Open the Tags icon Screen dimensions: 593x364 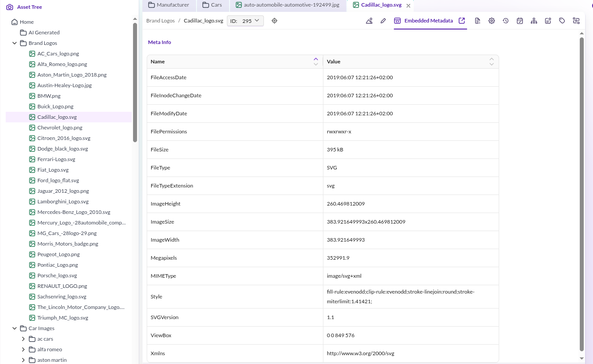(x=562, y=21)
